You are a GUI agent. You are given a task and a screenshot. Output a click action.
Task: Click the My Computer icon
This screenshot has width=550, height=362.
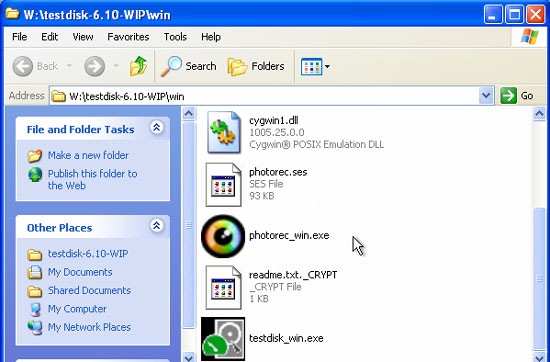[35, 309]
